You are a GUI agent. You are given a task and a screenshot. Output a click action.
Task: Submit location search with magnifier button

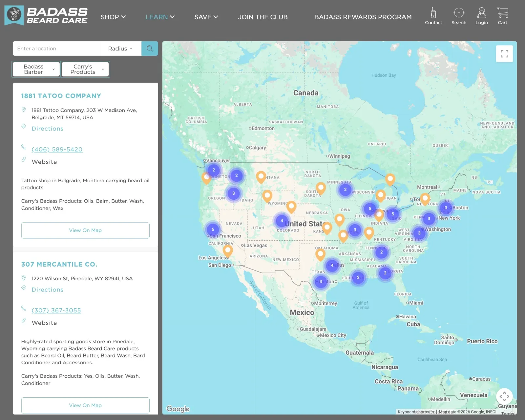pos(150,49)
